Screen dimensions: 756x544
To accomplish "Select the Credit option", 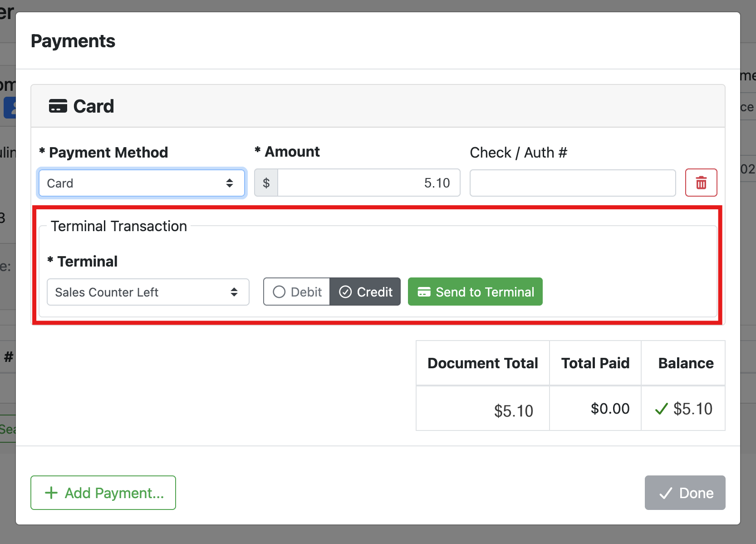I will point(366,292).
